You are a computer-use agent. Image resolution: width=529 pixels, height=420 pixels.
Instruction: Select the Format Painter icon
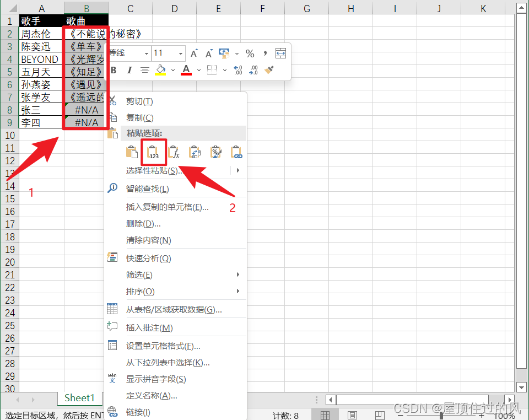pyautogui.click(x=269, y=70)
